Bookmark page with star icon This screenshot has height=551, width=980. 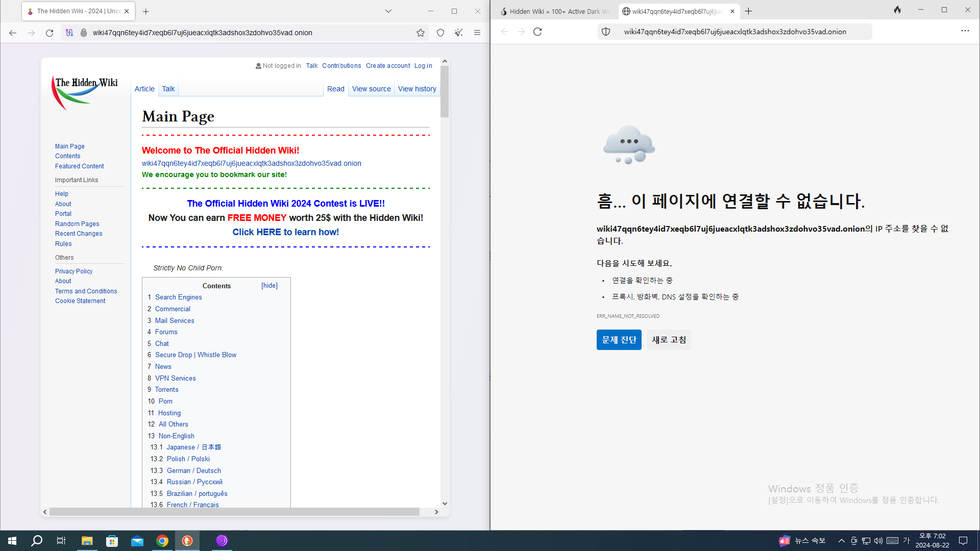pos(420,33)
